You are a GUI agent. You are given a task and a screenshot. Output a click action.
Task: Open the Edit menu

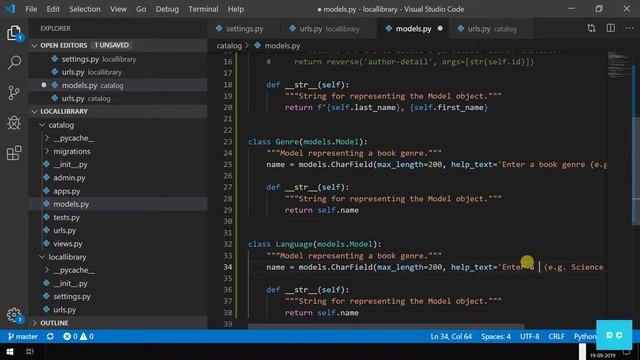pos(53,9)
